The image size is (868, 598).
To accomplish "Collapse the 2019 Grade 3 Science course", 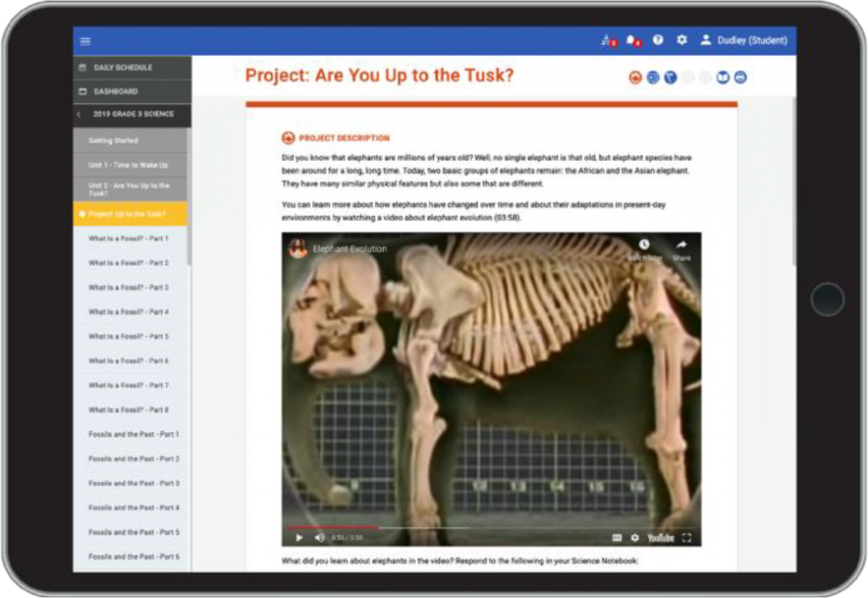I will (79, 114).
